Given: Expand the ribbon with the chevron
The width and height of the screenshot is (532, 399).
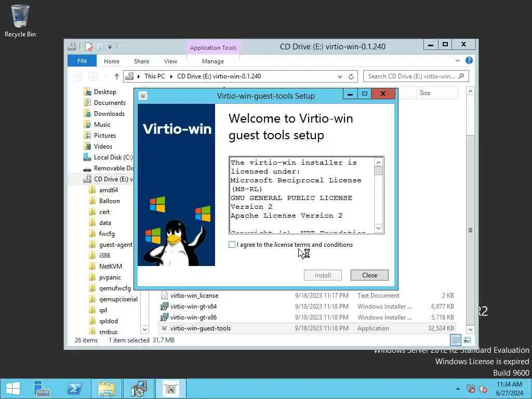Looking at the screenshot, I should [458, 61].
